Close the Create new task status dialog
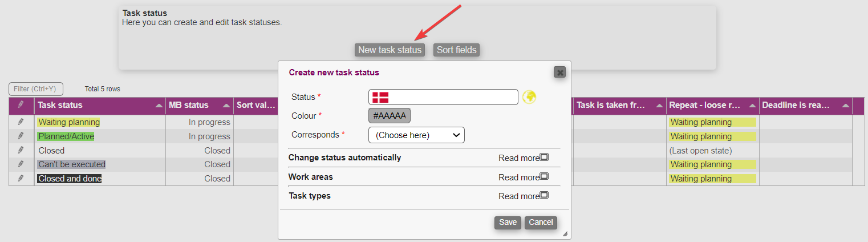 tap(559, 72)
